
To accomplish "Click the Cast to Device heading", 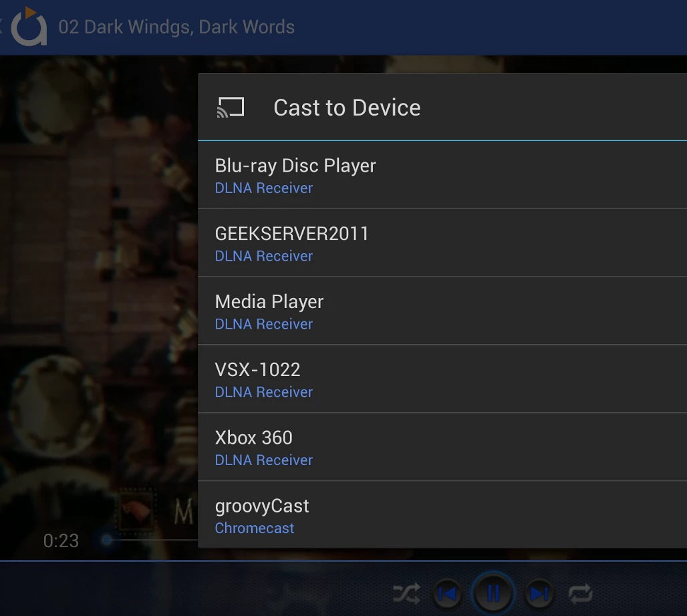I will 347,108.
